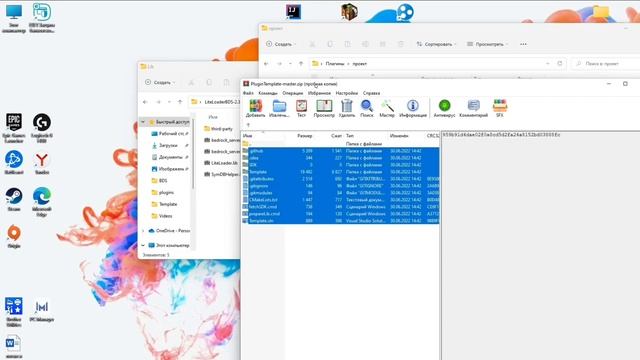This screenshot has width=640, height=360.
Task: Select the Template folder row in archive
Action: click(x=340, y=172)
